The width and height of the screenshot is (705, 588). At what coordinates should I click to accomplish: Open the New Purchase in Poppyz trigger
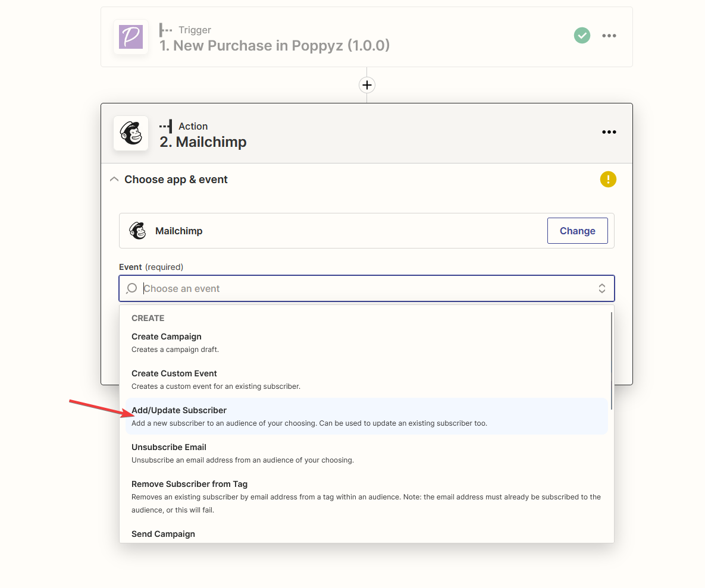tap(274, 45)
